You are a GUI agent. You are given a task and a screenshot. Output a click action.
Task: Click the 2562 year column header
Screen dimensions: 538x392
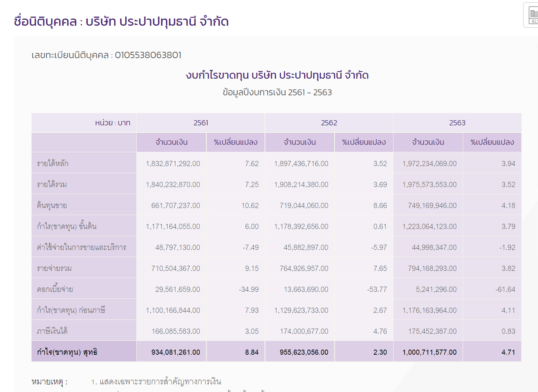(329, 123)
